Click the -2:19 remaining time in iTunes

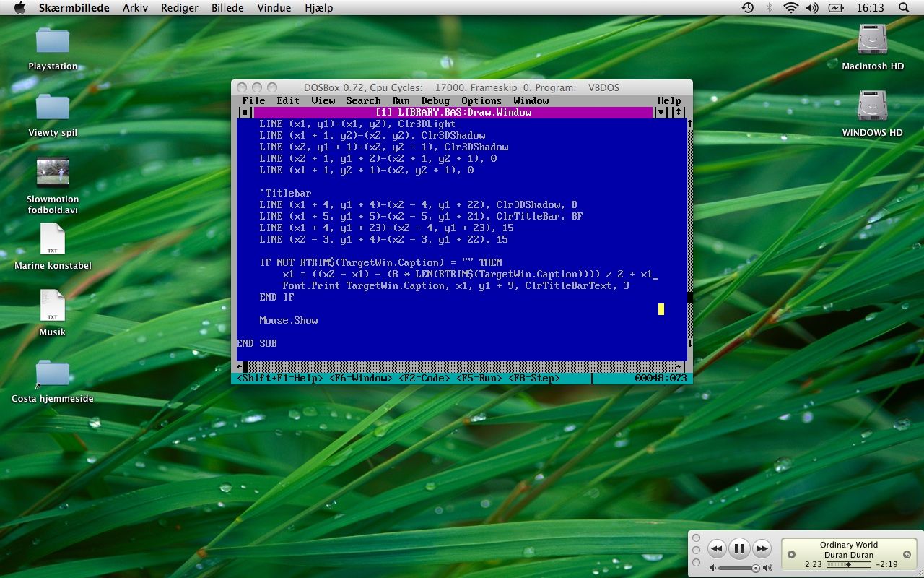[x=885, y=564]
